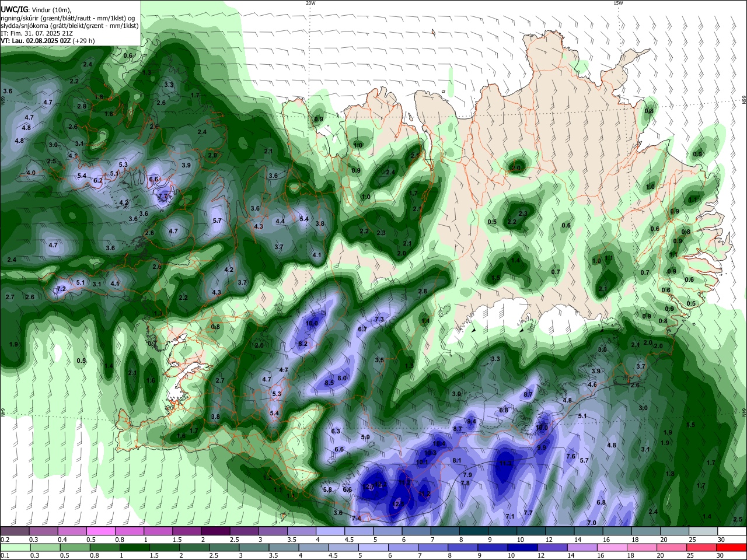Click the 4.4 precipitation value

(280, 222)
